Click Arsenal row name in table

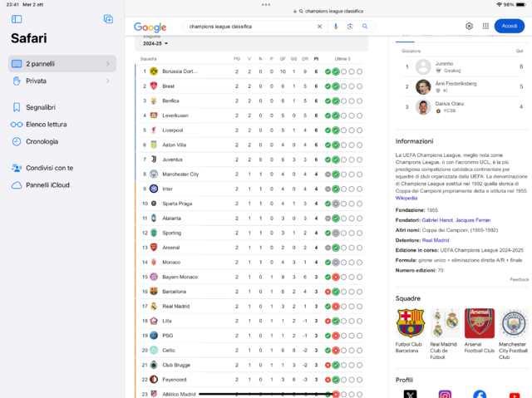[171, 248]
